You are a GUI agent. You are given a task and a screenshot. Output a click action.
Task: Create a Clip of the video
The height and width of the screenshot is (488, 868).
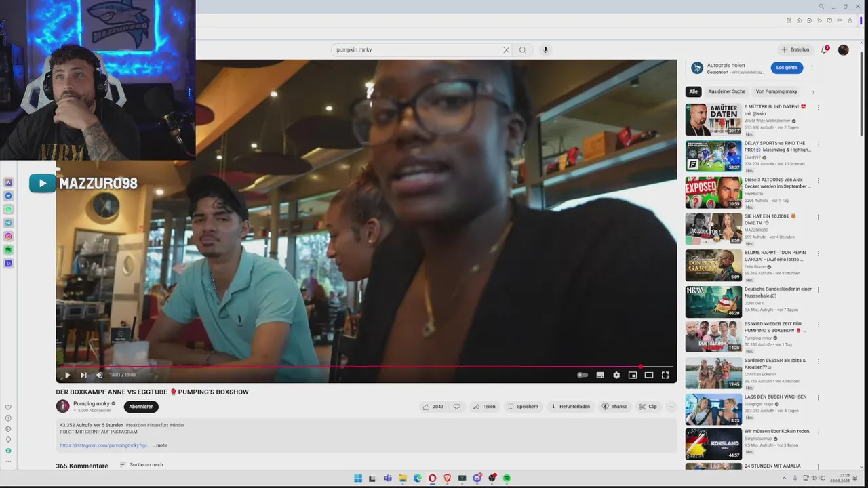coord(648,407)
